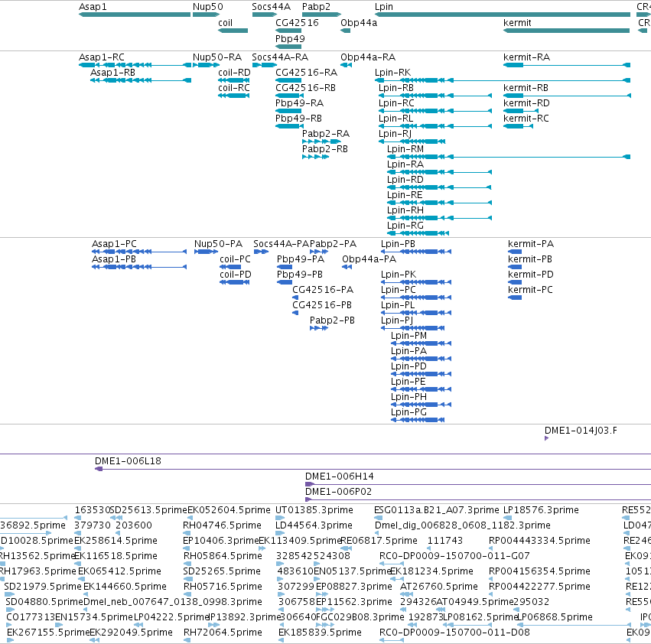Select the AT26760.5prime EST label
The width and height of the screenshot is (651, 644).
point(439,587)
